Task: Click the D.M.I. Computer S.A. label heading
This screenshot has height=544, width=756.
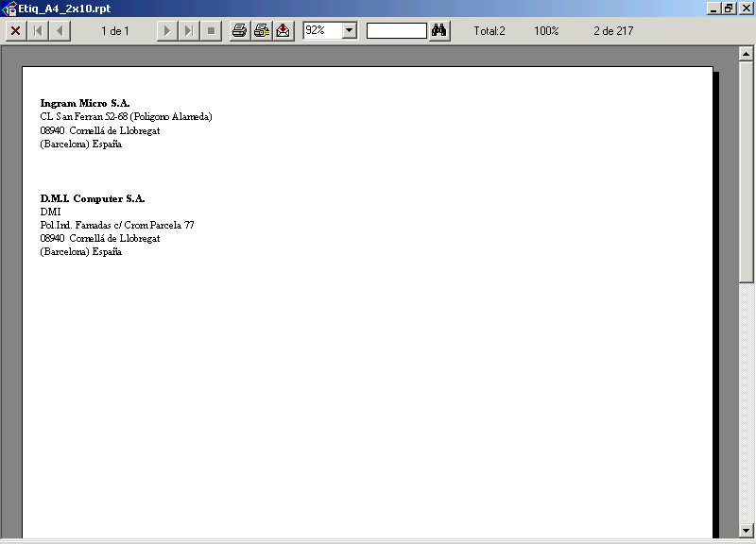Action: 93,199
